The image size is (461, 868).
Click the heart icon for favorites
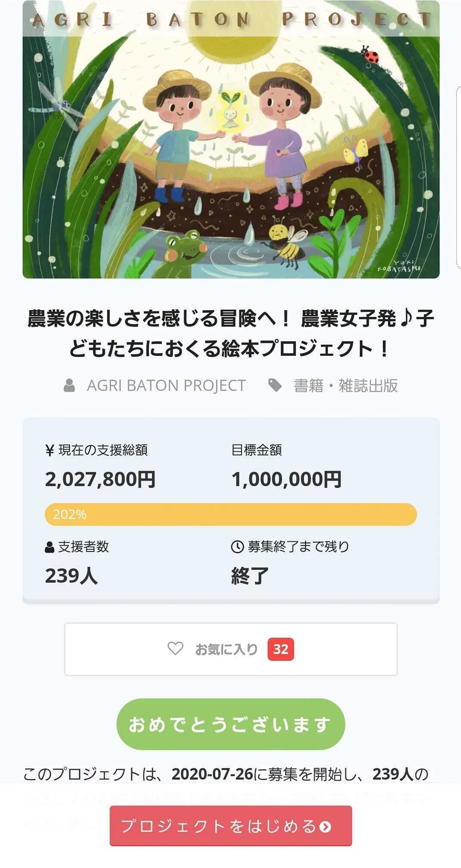coord(175,648)
